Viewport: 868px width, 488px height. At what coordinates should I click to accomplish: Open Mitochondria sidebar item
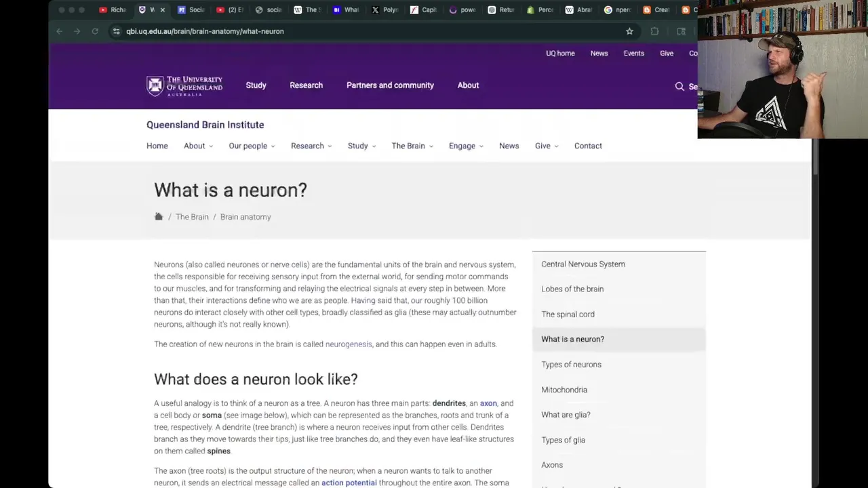click(619, 390)
